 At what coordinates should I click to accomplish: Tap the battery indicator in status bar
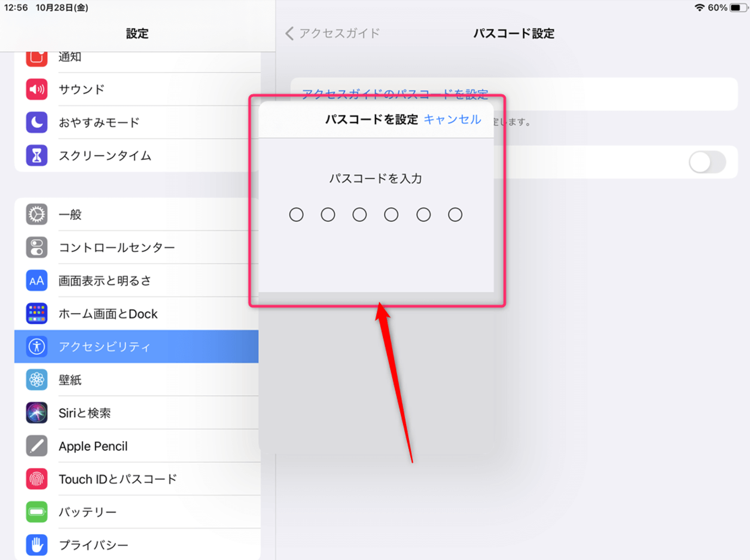[x=738, y=7]
